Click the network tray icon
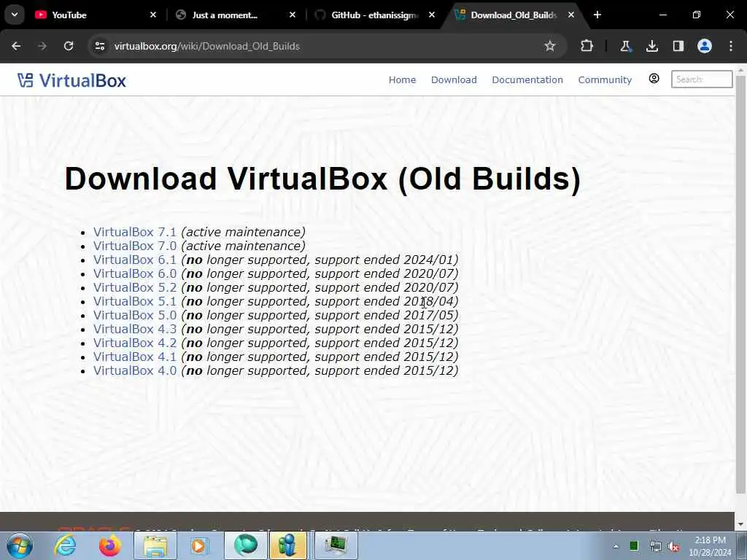The image size is (747, 560). click(656, 547)
